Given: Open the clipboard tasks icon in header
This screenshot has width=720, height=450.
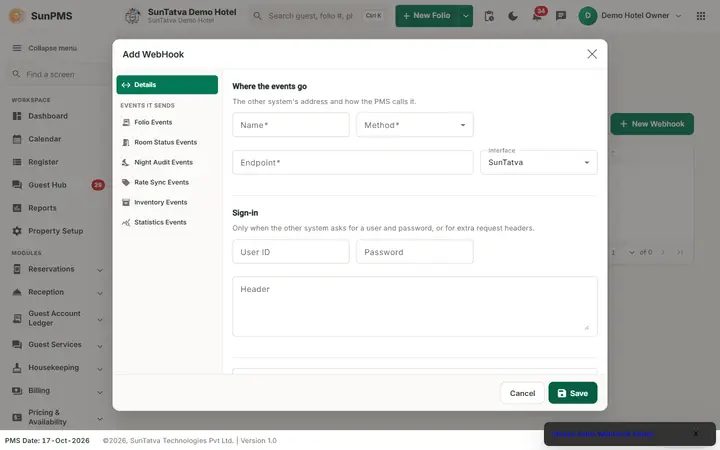Looking at the screenshot, I should [489, 16].
